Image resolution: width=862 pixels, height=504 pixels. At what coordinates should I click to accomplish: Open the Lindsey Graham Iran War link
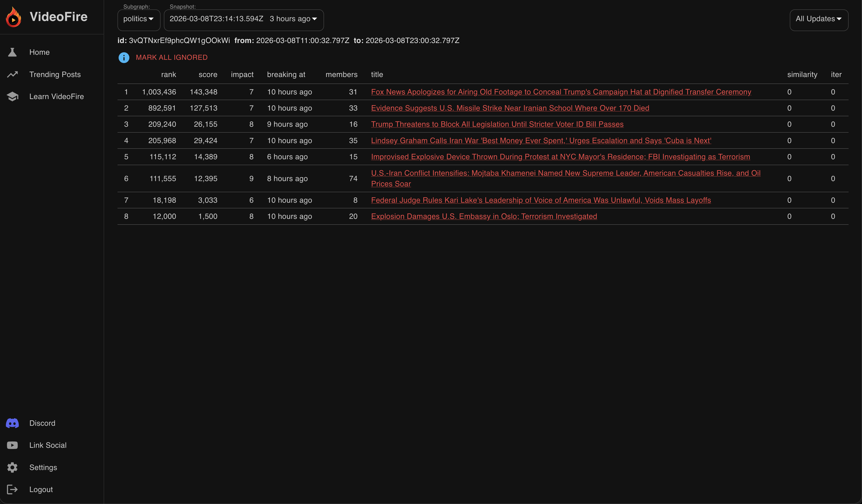[x=541, y=140]
